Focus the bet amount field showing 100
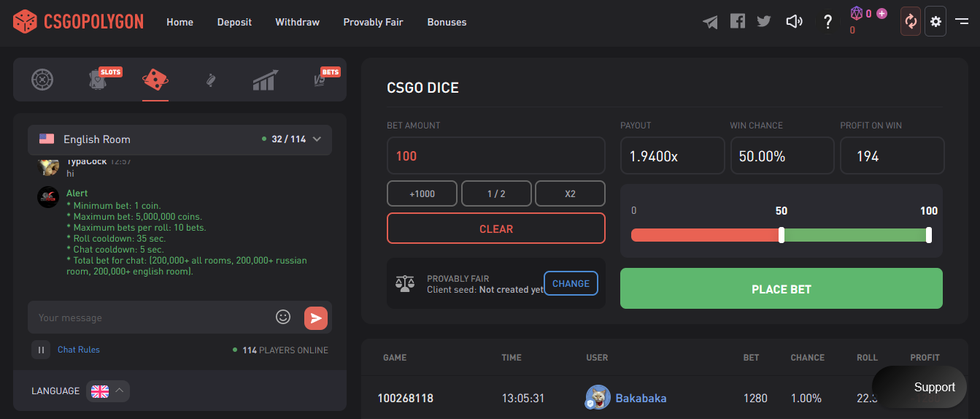980x419 pixels. pyautogui.click(x=496, y=155)
